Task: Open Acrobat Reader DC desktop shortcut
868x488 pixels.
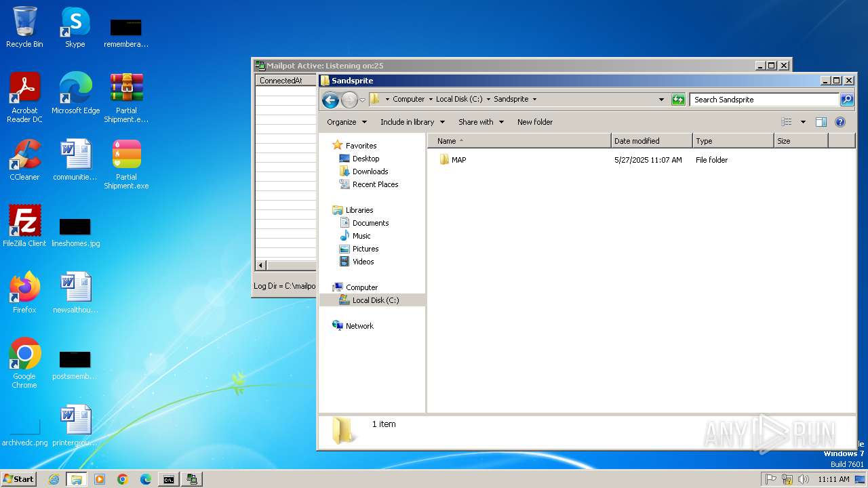Action: (x=24, y=98)
